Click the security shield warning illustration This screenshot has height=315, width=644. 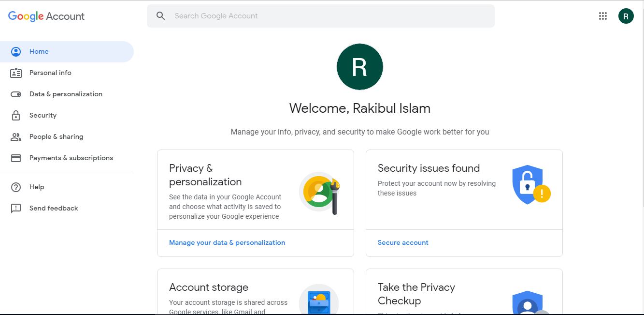(530, 184)
